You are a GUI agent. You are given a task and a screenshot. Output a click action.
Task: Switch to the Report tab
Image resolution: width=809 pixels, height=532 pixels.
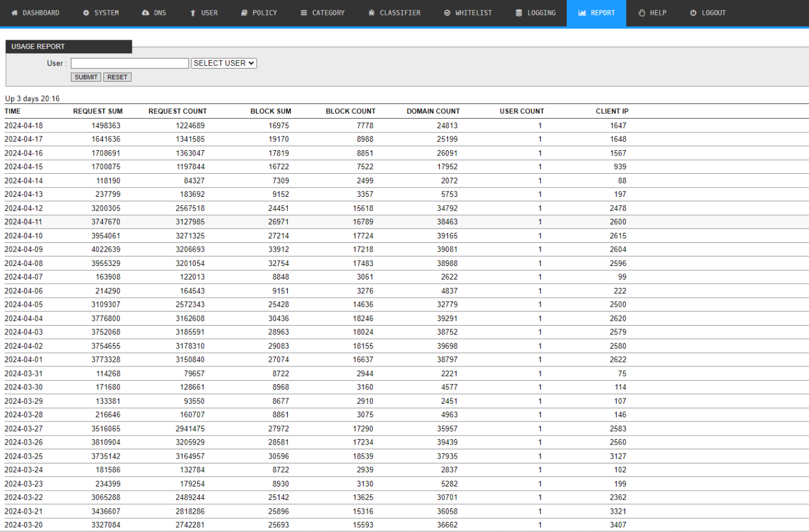[596, 13]
